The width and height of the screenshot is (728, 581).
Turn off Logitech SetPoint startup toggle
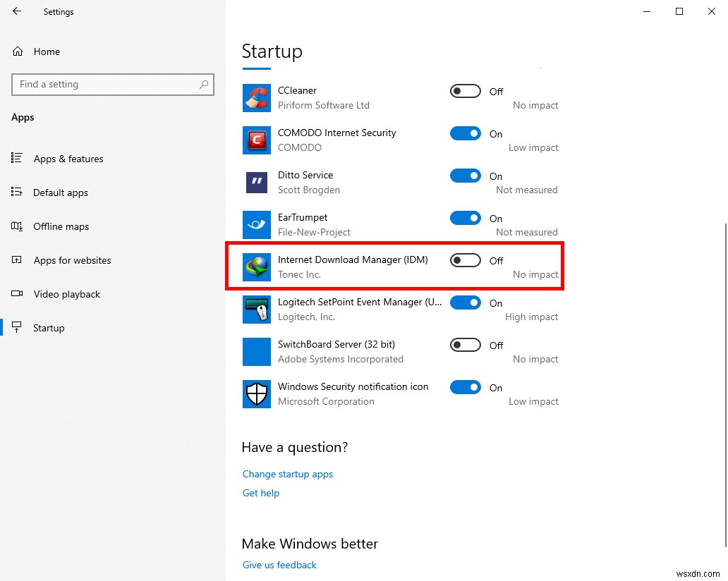click(x=465, y=302)
